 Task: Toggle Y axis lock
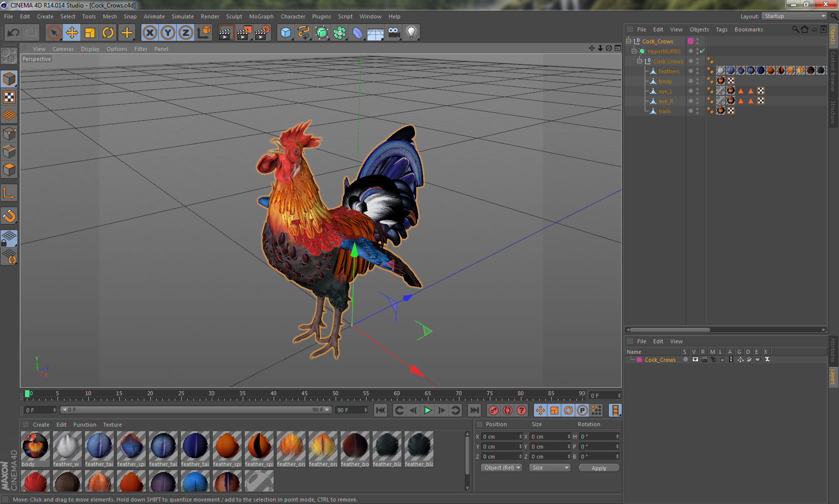(x=168, y=33)
